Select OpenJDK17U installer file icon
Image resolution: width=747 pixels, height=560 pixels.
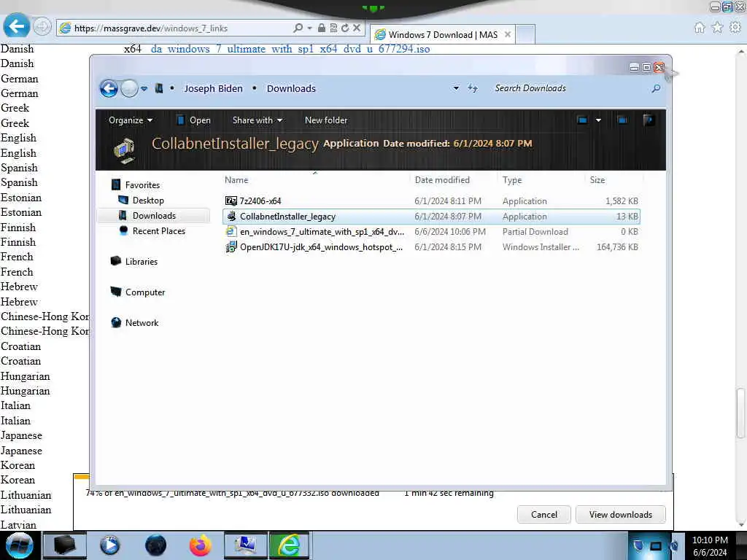click(231, 246)
